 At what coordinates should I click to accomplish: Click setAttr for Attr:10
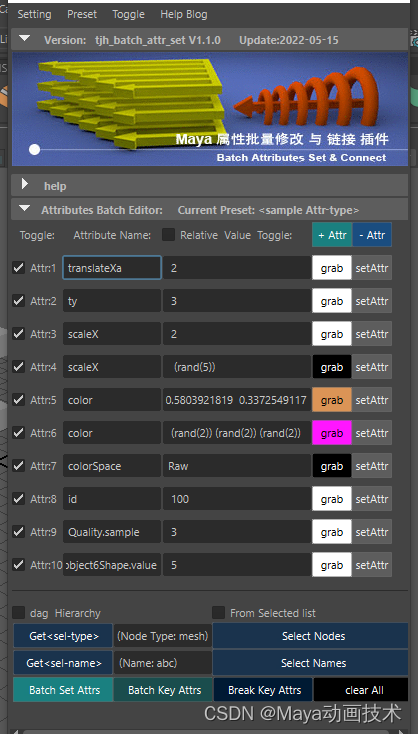tap(372, 565)
